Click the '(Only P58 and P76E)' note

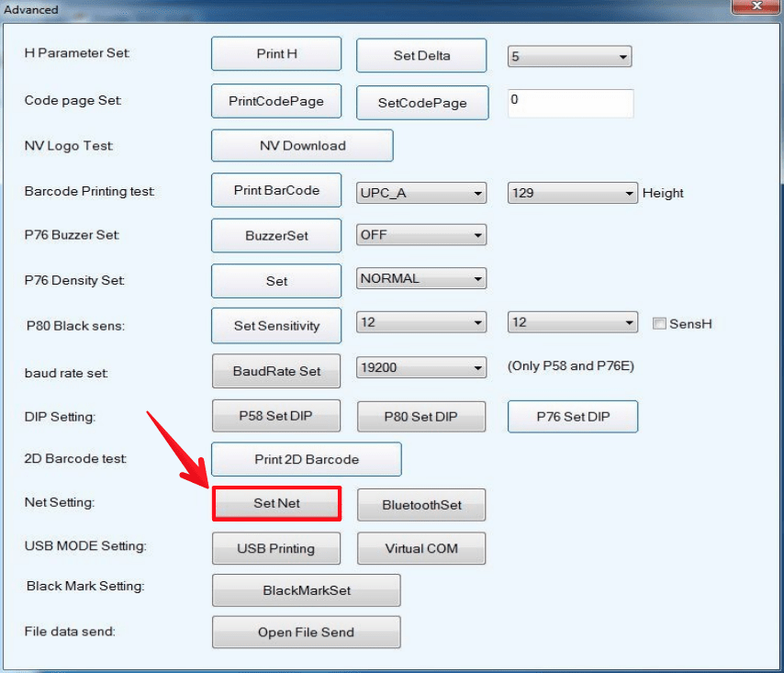click(571, 366)
